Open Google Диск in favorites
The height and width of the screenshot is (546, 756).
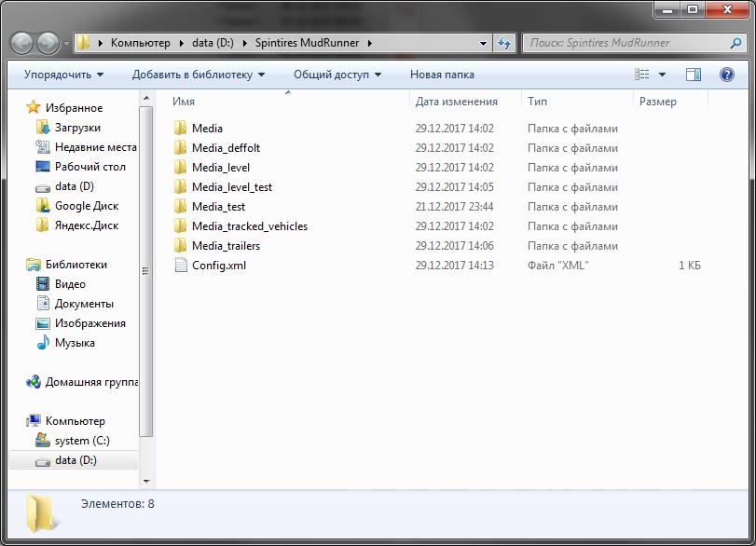(x=86, y=206)
